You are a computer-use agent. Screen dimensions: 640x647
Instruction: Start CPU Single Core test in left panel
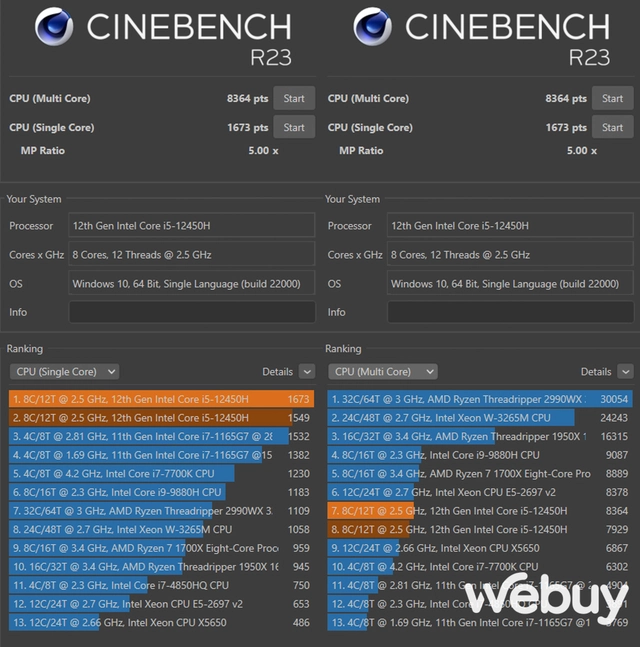(x=294, y=127)
